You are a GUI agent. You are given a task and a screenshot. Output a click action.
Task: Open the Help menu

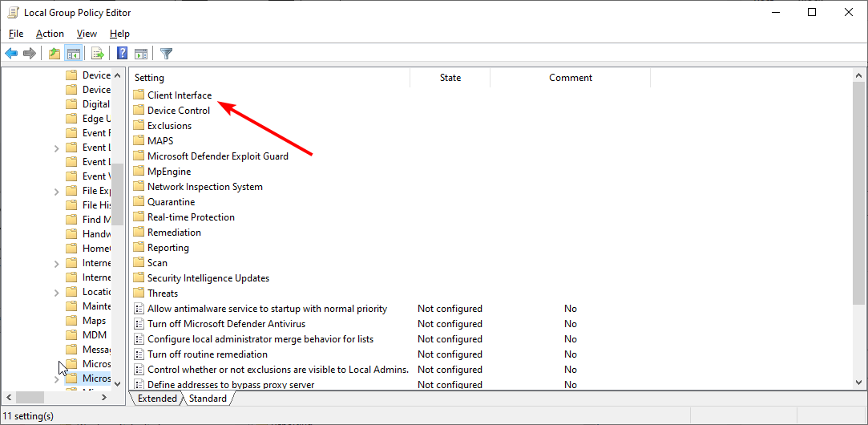[119, 34]
